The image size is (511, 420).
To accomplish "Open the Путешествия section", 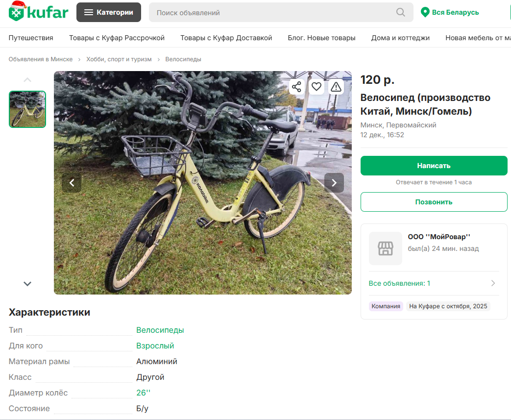I will [31, 37].
